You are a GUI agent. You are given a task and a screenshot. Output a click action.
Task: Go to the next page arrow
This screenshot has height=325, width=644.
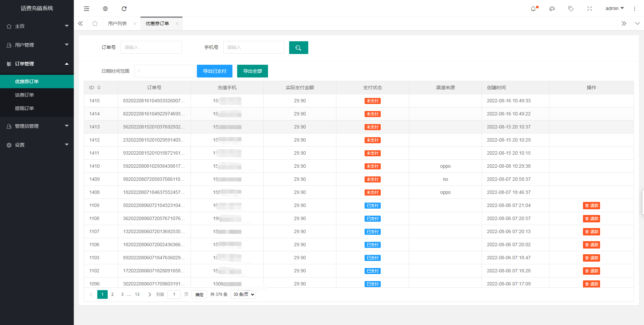coord(150,294)
